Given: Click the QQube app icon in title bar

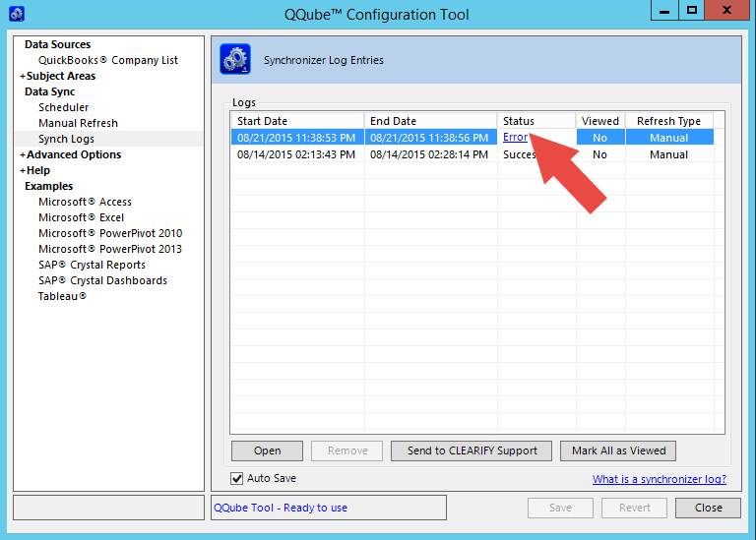Looking at the screenshot, I should click(x=17, y=14).
